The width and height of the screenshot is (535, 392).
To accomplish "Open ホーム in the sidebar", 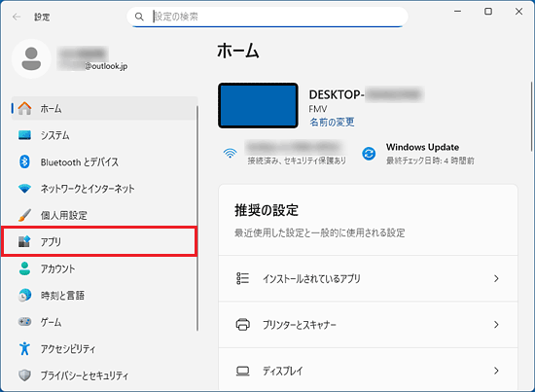I will (x=104, y=108).
